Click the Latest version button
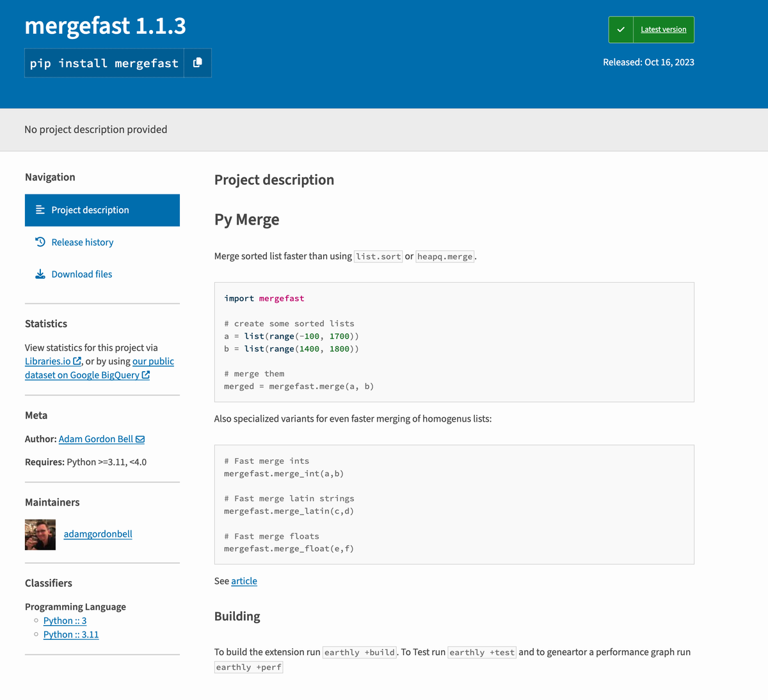This screenshot has height=700, width=768. (663, 29)
